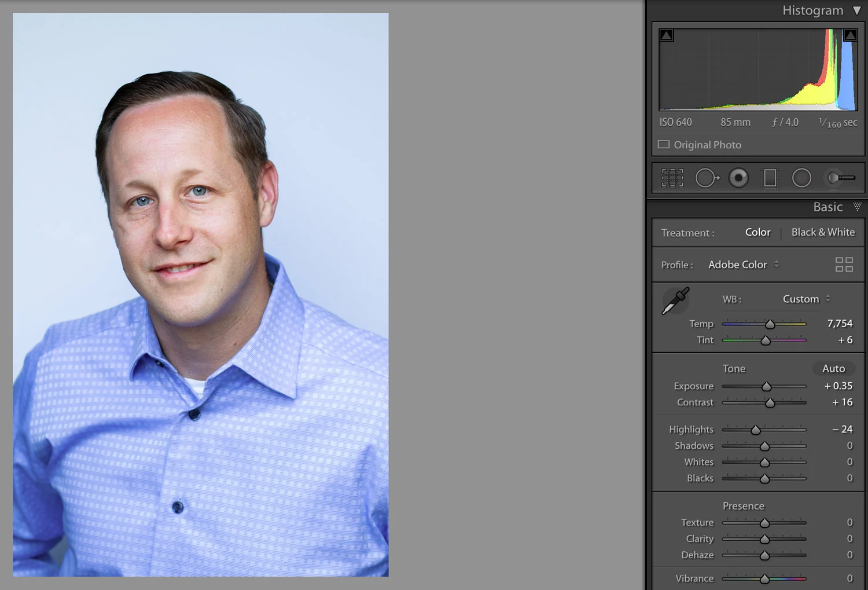
Task: Select the Crop Overlay tool
Action: pyautogui.click(x=672, y=178)
